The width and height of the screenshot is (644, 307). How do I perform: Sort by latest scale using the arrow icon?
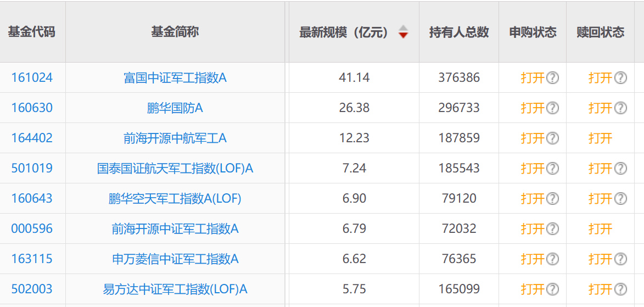[x=404, y=32]
